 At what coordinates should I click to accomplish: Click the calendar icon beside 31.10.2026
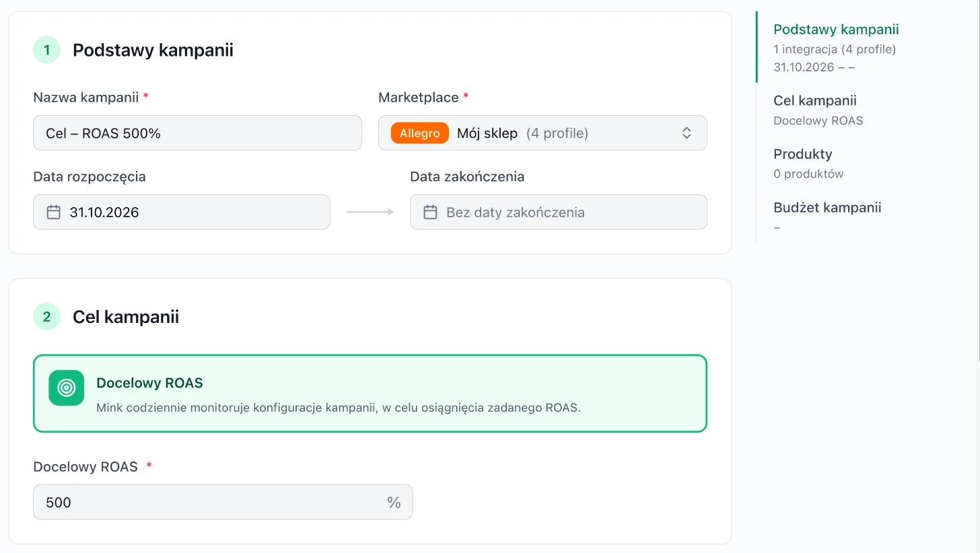[x=54, y=213]
